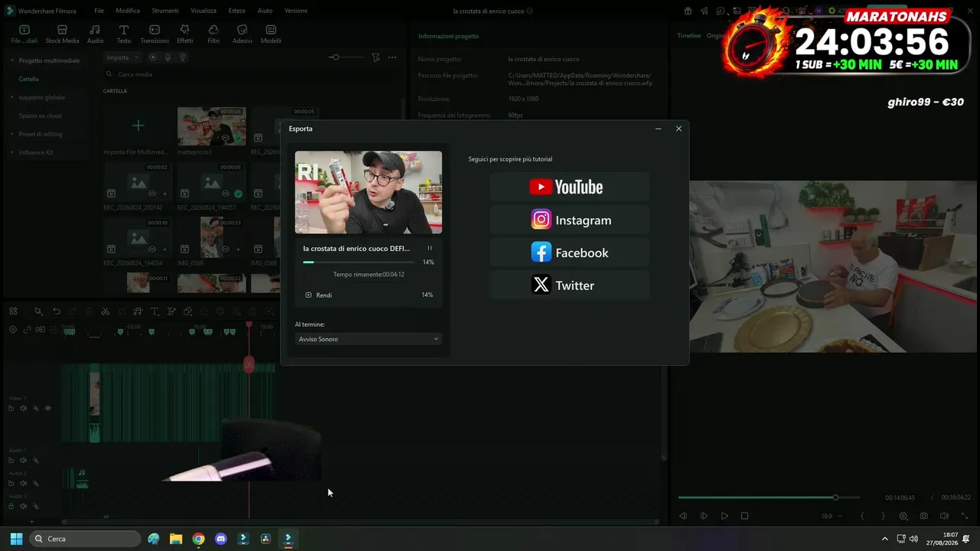Open File Explorer from the taskbar
Image resolution: width=980 pixels, height=551 pixels.
click(x=175, y=539)
